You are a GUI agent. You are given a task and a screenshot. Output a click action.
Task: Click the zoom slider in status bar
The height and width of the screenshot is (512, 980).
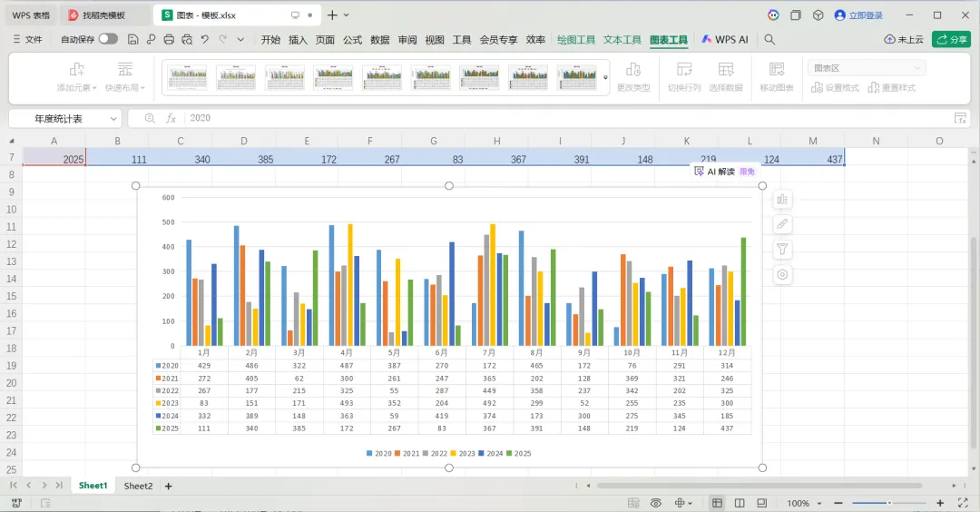point(888,503)
